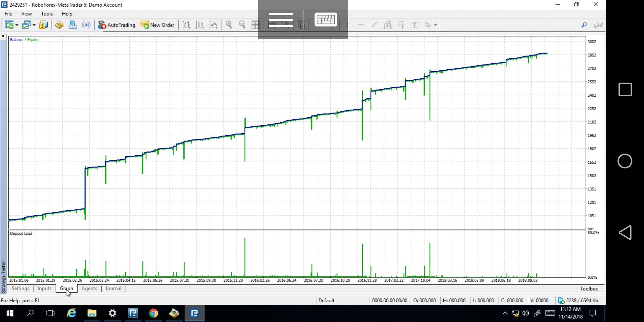644x322 pixels.
Task: Close the Strategy Tester panel
Action: 3,36
